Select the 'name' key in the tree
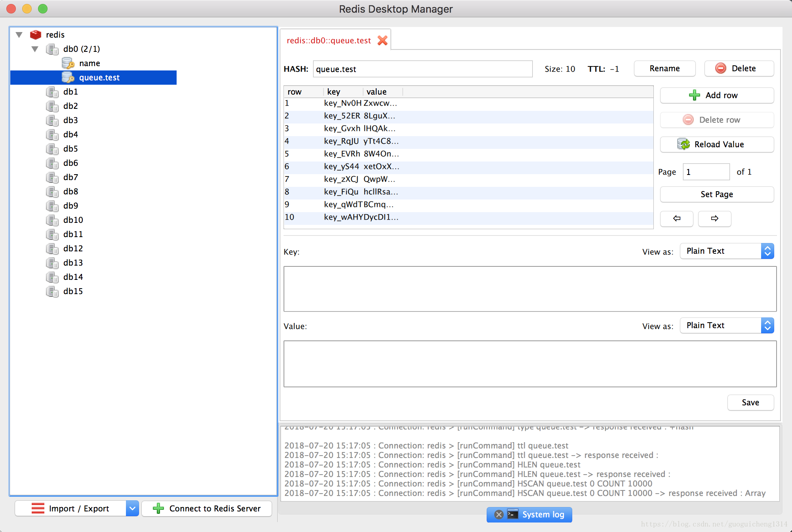The height and width of the screenshot is (532, 792). click(89, 63)
